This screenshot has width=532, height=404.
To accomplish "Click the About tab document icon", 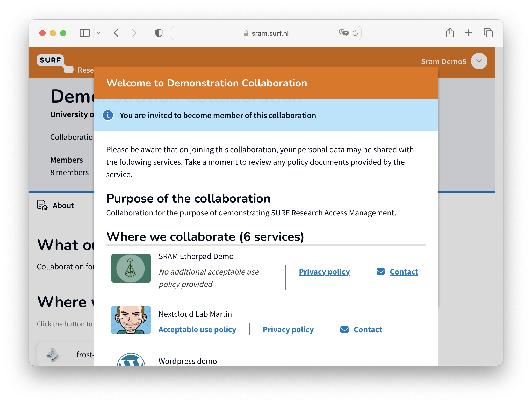I will click(42, 205).
